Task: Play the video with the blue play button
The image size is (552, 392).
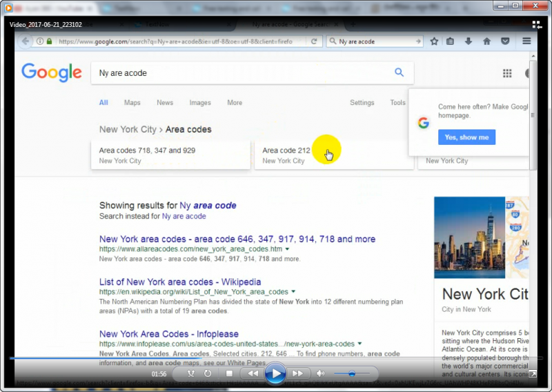Action: point(275,373)
